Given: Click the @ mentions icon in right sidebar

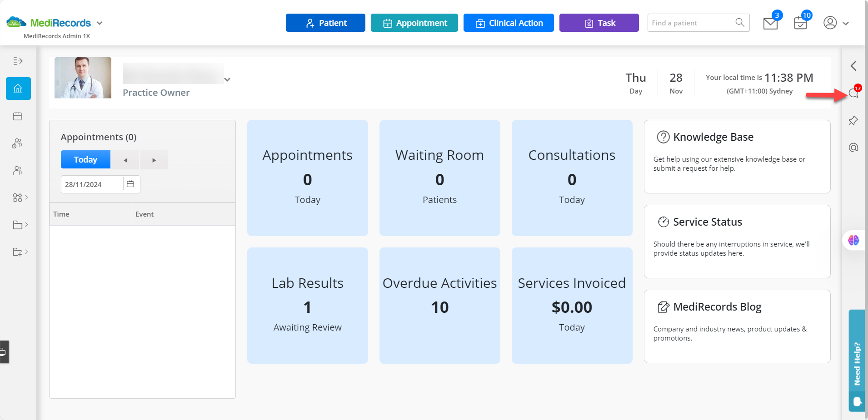Looking at the screenshot, I should pyautogui.click(x=853, y=148).
